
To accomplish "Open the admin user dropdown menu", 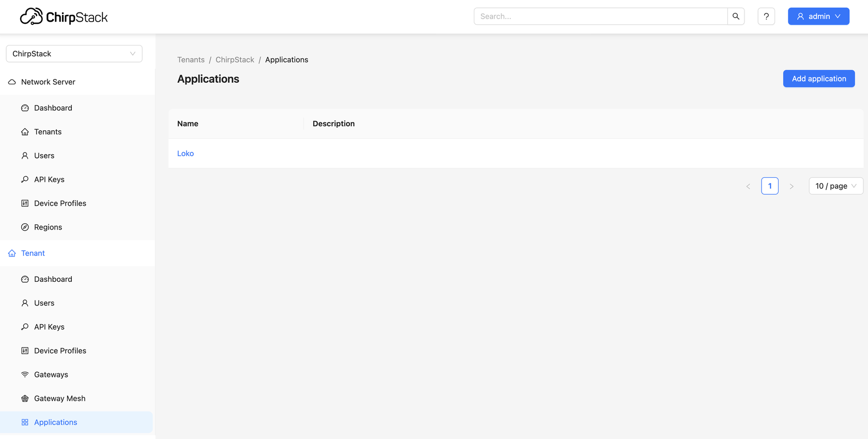I will pos(818,17).
